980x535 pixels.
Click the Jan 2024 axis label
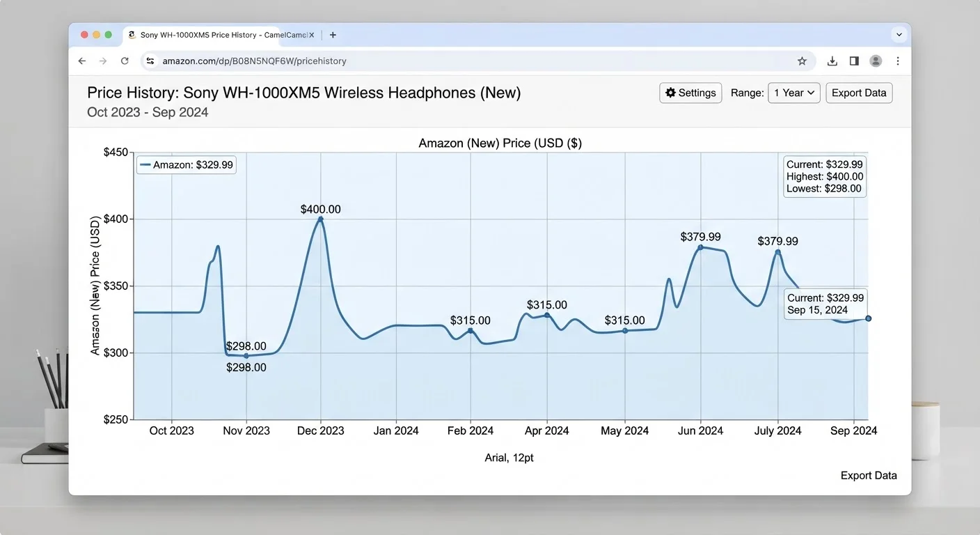click(x=396, y=431)
